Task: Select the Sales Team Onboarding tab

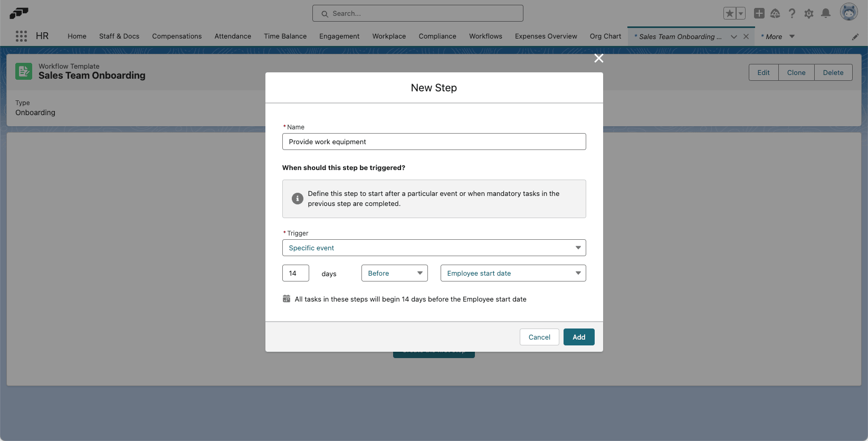Action: pyautogui.click(x=678, y=36)
